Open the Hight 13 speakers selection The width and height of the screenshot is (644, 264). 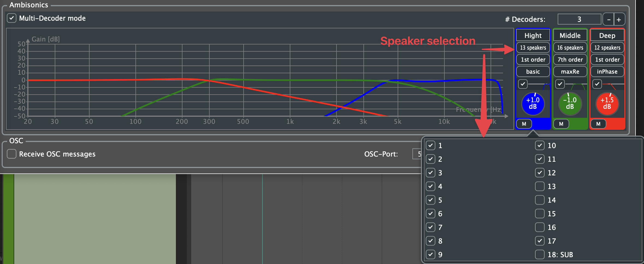(x=533, y=48)
